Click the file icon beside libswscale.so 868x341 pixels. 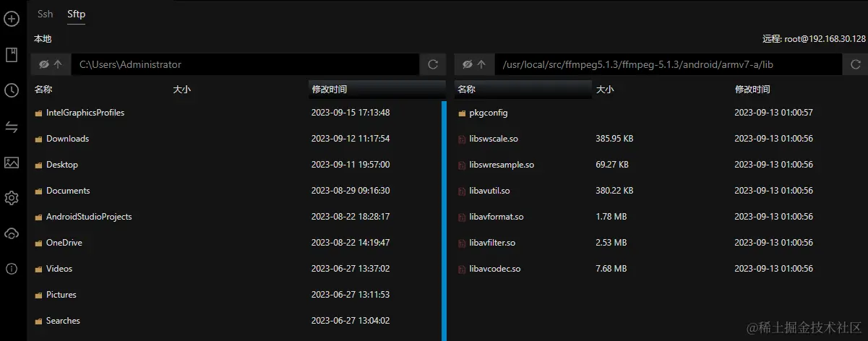click(x=463, y=139)
